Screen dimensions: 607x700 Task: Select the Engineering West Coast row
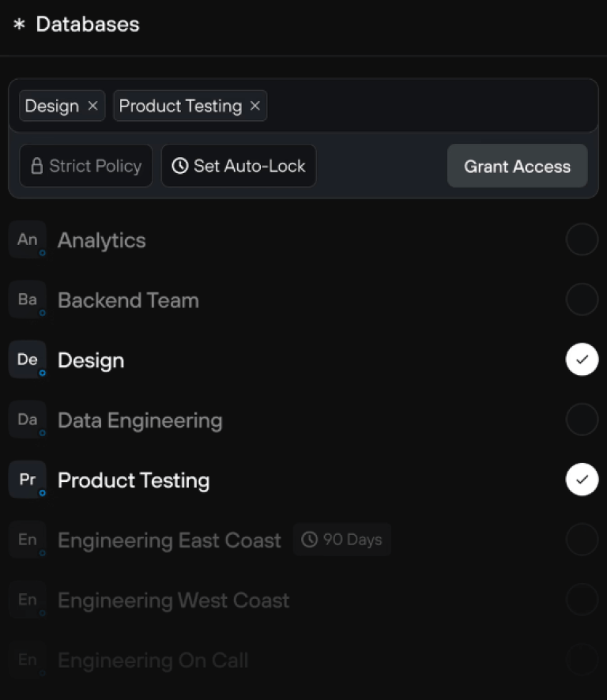point(174,600)
